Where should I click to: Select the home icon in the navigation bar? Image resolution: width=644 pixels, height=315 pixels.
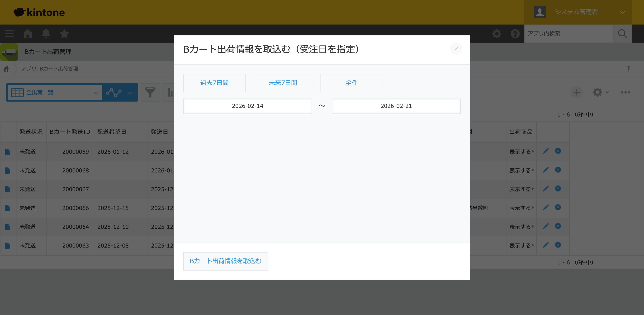coord(27,34)
